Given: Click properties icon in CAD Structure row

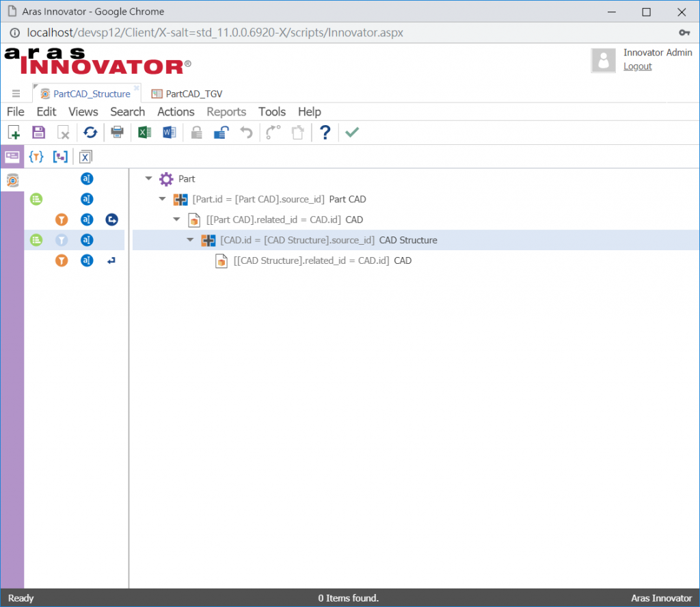Looking at the screenshot, I should click(x=87, y=240).
